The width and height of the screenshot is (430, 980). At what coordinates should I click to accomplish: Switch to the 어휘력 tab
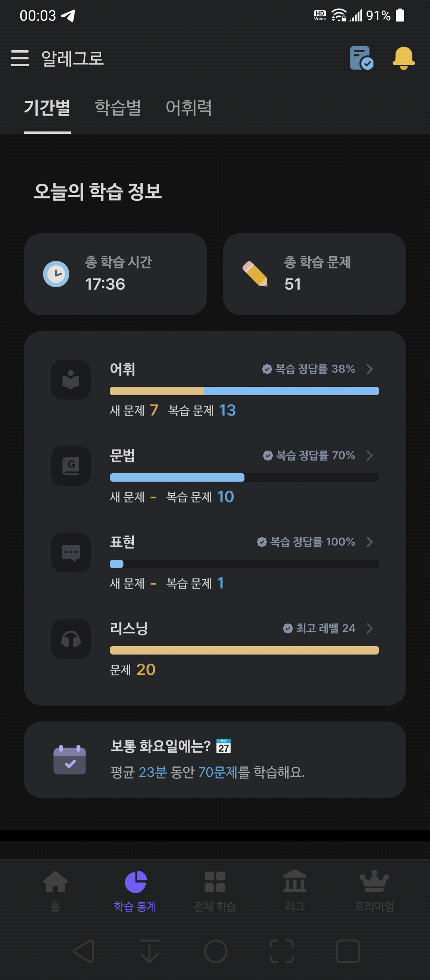pyautogui.click(x=189, y=108)
